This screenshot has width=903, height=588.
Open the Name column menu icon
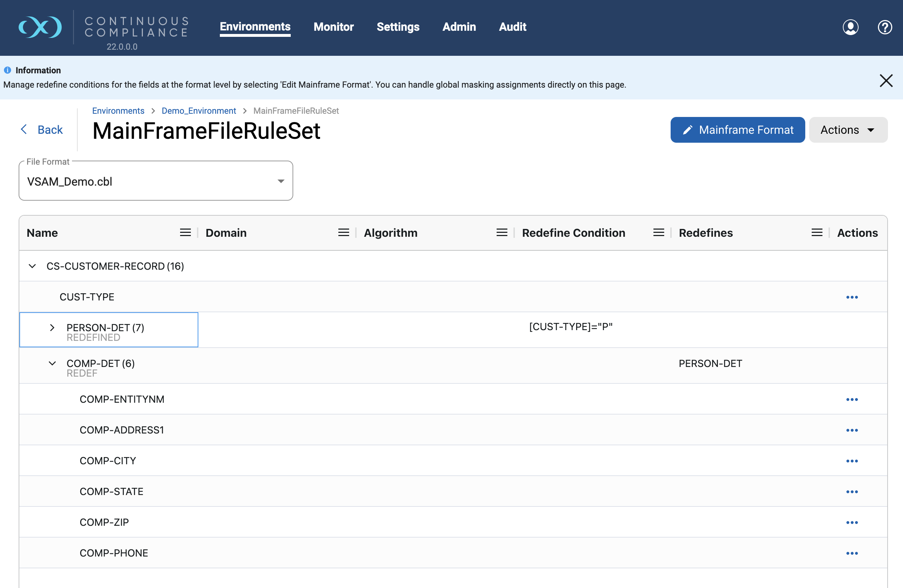click(185, 232)
